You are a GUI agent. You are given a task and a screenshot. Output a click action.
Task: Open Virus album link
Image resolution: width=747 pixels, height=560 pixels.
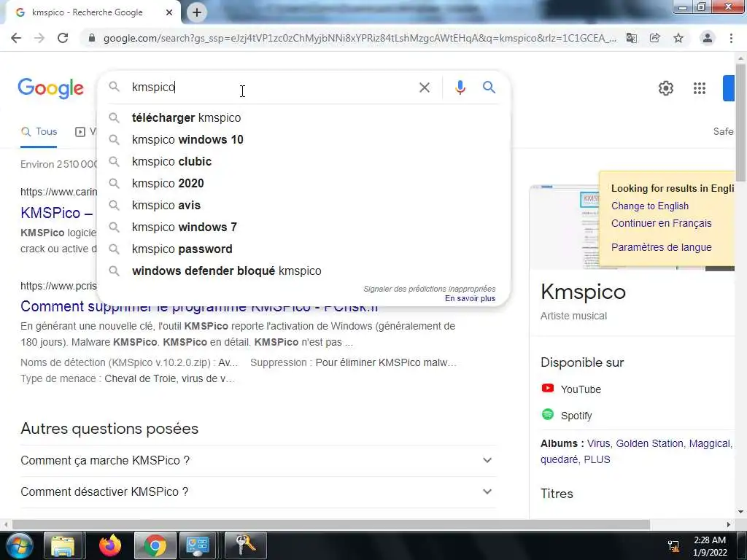click(x=598, y=444)
